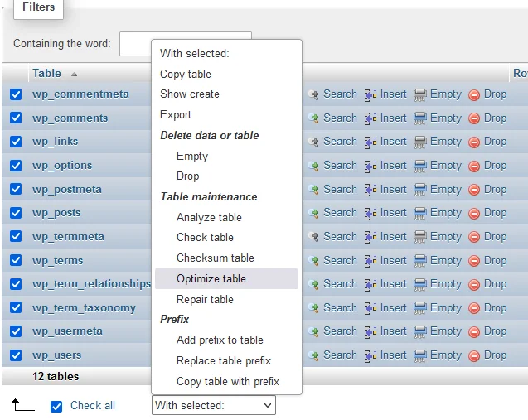
Task: Click Insert icon in wp_termmeta row
Action: tap(371, 237)
